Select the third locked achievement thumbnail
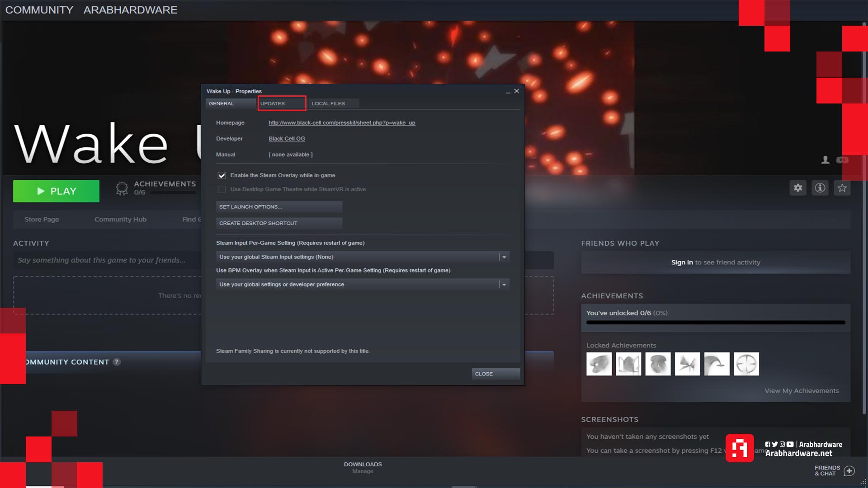This screenshot has height=488, width=868. (658, 364)
